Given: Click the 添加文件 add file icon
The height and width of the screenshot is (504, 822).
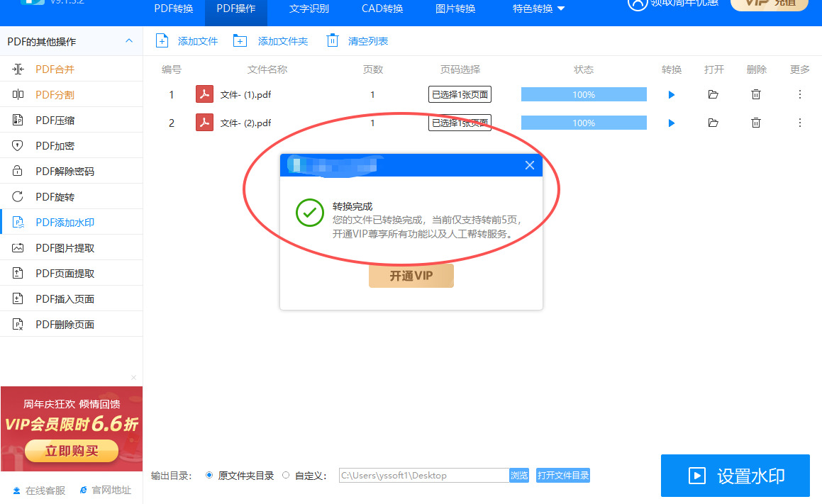Looking at the screenshot, I should point(162,41).
